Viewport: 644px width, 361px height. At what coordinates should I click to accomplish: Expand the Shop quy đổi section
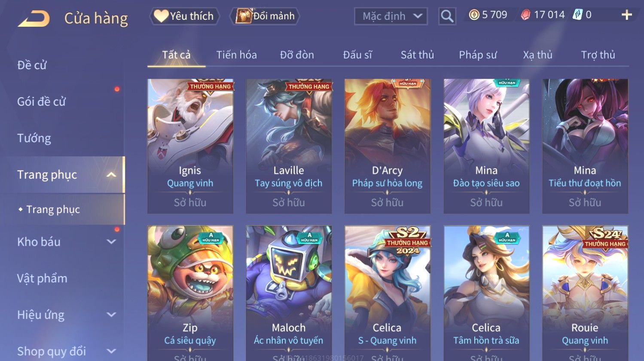pyautogui.click(x=111, y=351)
